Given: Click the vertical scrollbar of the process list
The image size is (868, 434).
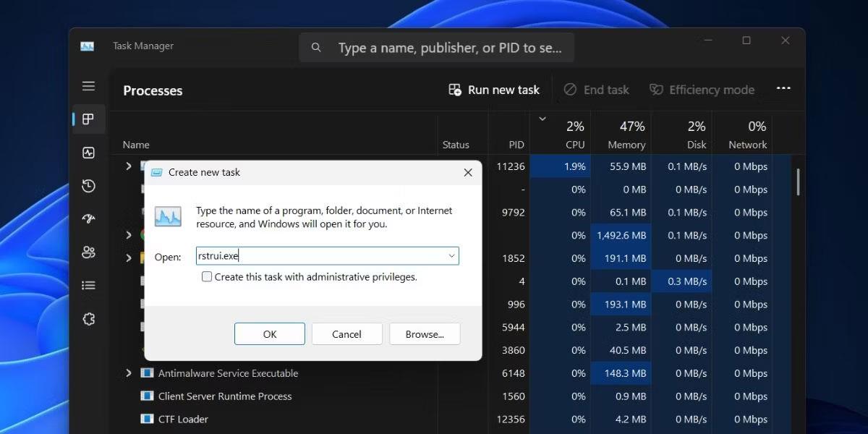Looking at the screenshot, I should pyautogui.click(x=798, y=182).
